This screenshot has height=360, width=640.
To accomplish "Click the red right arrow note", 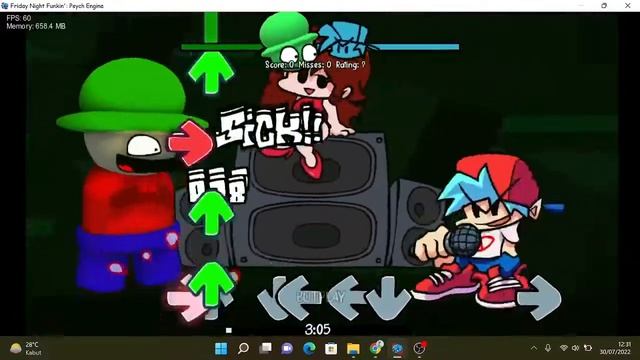I will [x=191, y=143].
